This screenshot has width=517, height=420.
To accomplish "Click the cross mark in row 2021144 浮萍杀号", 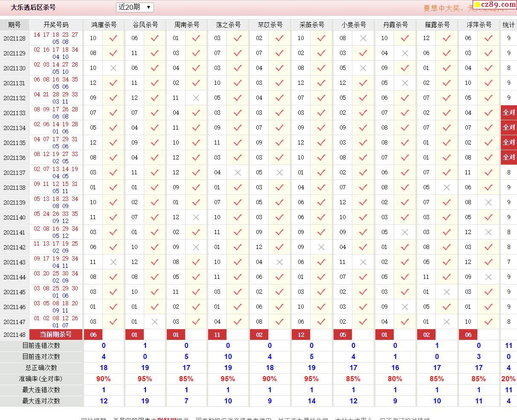I will [x=488, y=277].
